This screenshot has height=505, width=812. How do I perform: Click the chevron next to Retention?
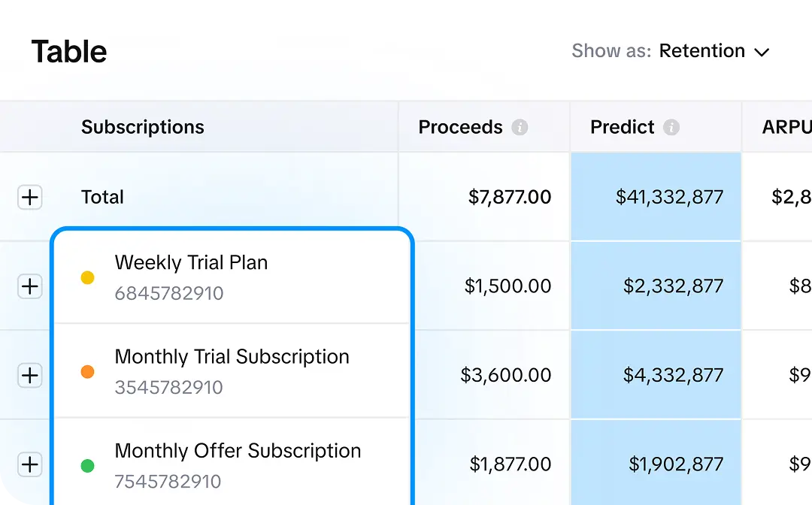point(762,52)
